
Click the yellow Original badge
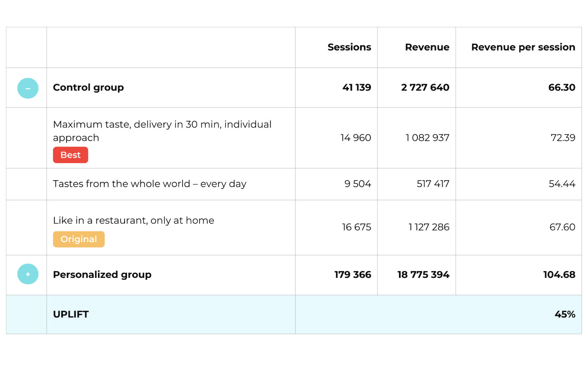coord(79,239)
